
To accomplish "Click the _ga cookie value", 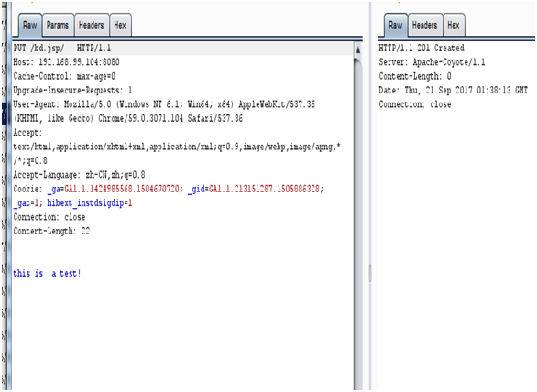I will 122,189.
